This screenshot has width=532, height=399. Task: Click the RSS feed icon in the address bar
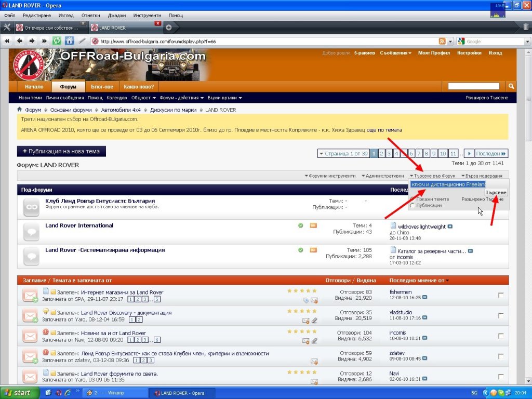[442, 42]
